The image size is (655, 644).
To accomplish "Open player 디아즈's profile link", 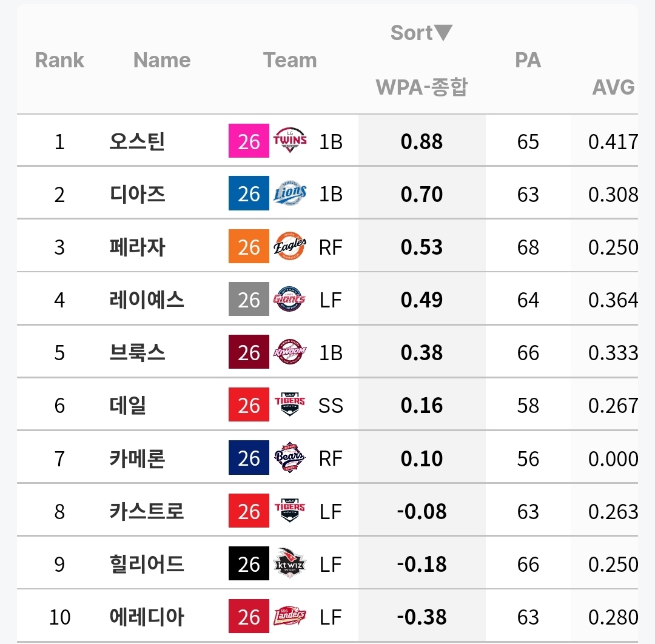I will coord(138,194).
